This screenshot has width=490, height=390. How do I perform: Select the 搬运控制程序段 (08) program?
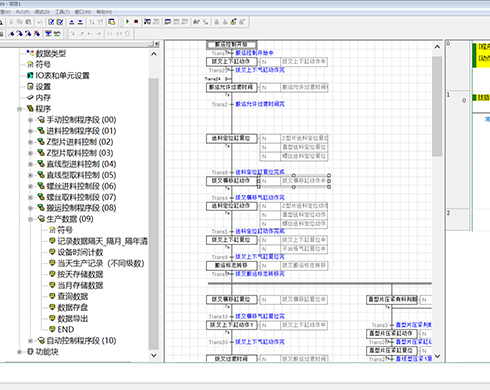click(81, 208)
